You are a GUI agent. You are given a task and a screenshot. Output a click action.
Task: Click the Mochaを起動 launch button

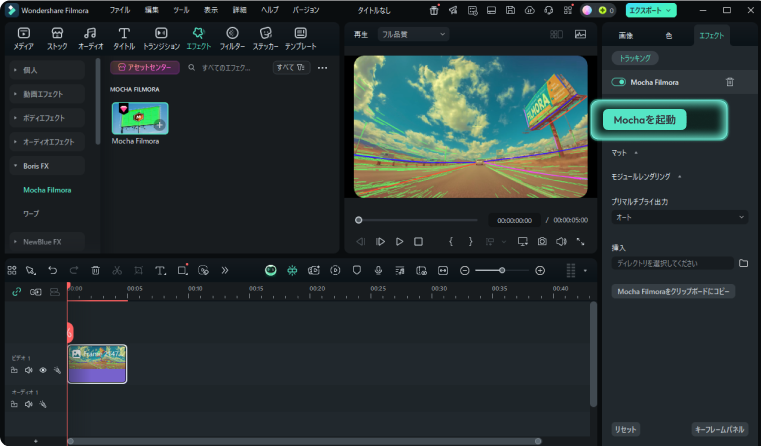644,120
